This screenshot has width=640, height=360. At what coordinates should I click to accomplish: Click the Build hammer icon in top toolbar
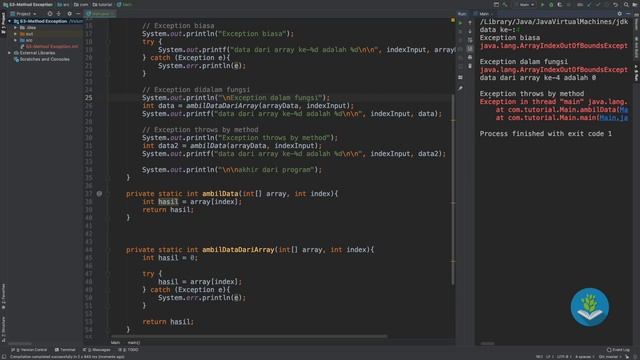[505, 4]
